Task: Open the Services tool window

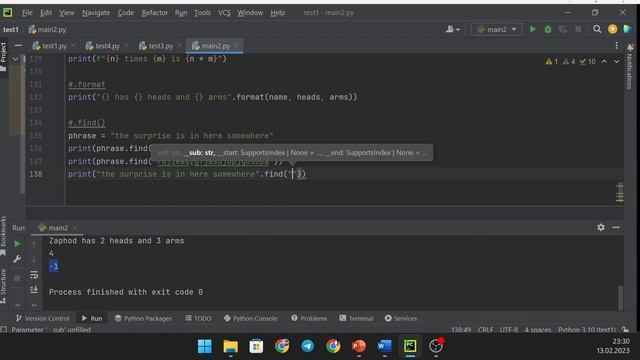Action: (x=401, y=318)
